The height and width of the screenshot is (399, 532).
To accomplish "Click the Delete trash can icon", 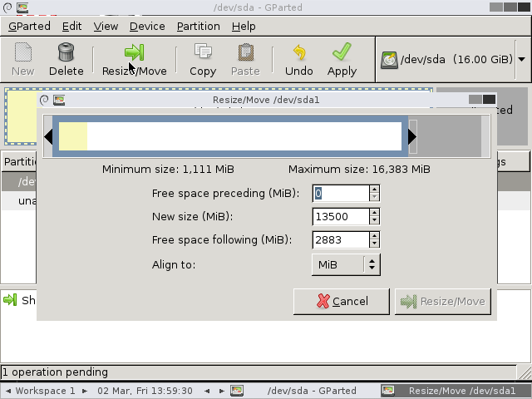I will [66, 52].
